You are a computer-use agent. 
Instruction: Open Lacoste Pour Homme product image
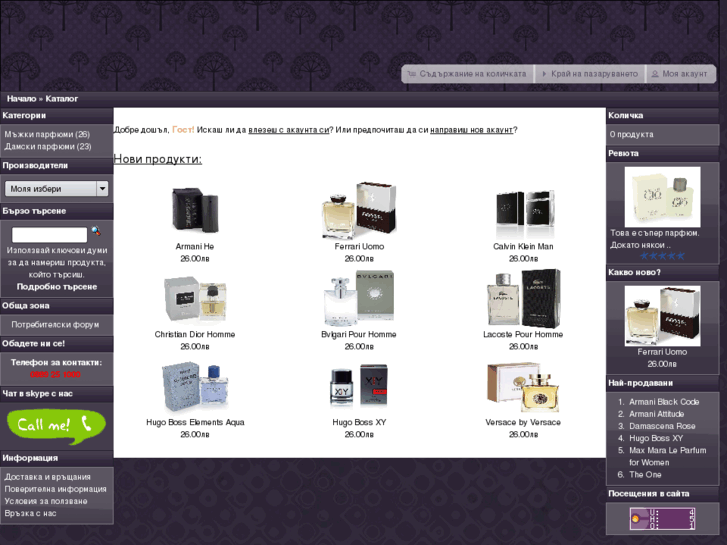click(523, 298)
